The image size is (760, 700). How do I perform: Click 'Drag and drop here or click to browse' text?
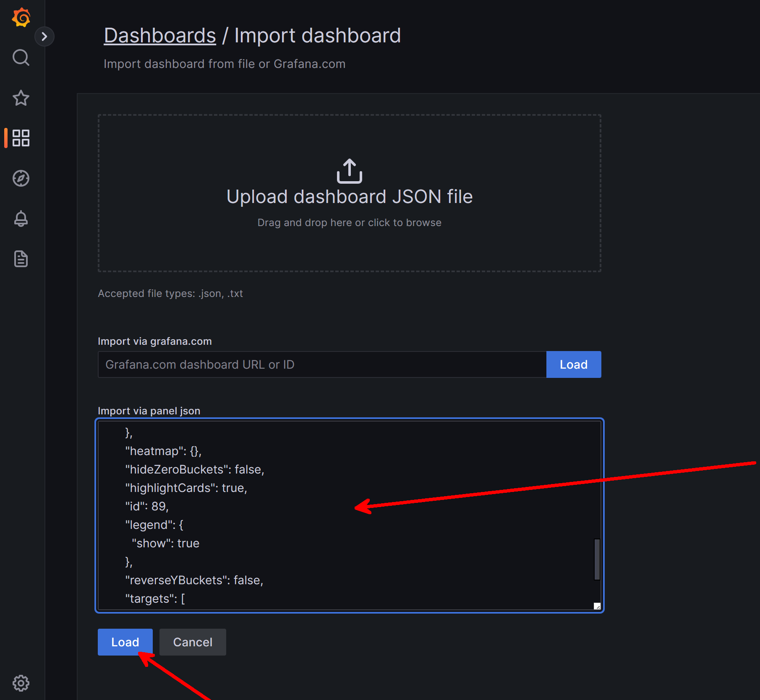350,223
